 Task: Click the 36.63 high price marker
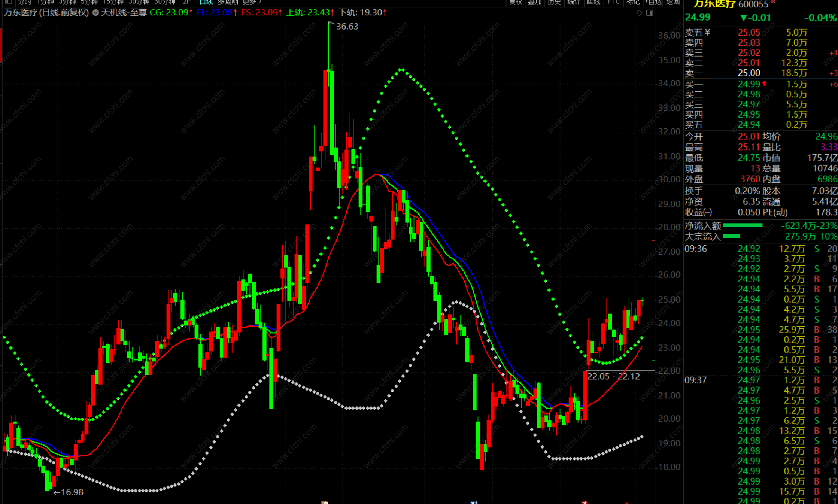(347, 27)
